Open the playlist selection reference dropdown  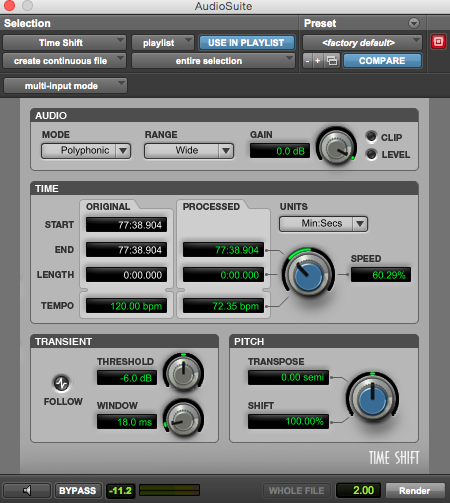[x=163, y=43]
